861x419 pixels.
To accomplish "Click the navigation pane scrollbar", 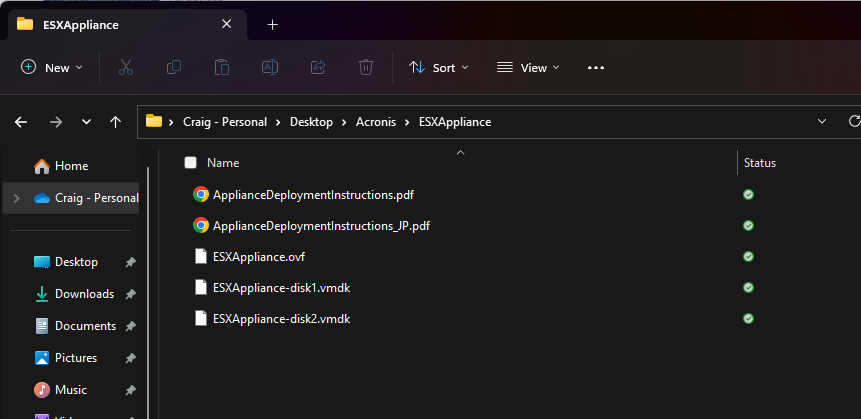I will pyautogui.click(x=148, y=291).
